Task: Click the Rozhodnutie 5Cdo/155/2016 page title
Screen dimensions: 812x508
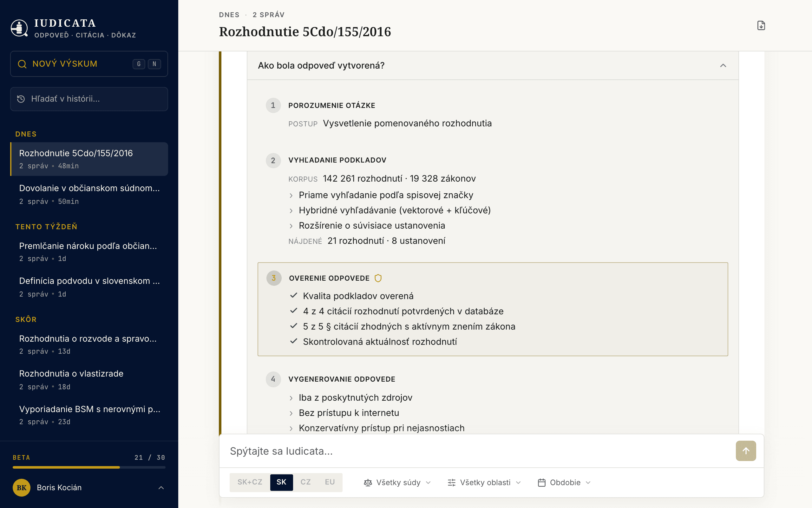Action: (x=305, y=32)
